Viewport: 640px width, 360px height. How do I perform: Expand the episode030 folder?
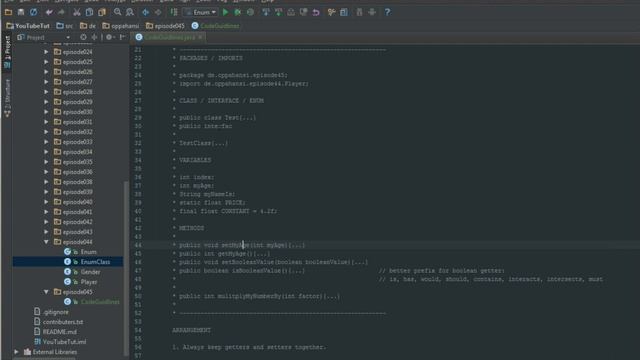[46, 112]
